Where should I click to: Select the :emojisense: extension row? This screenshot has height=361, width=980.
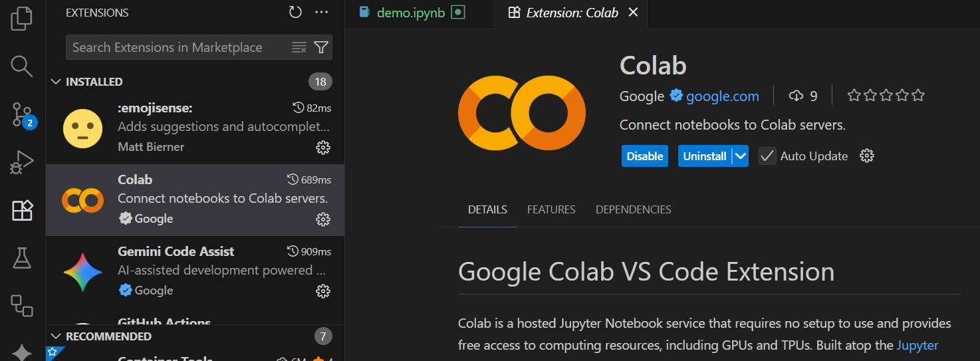(195, 128)
